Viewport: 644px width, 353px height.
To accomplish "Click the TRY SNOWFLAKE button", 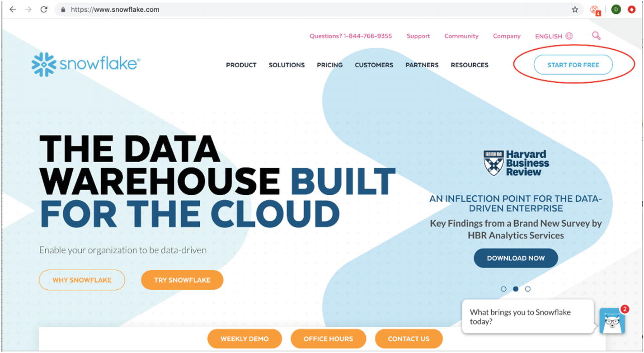I will coord(182,280).
